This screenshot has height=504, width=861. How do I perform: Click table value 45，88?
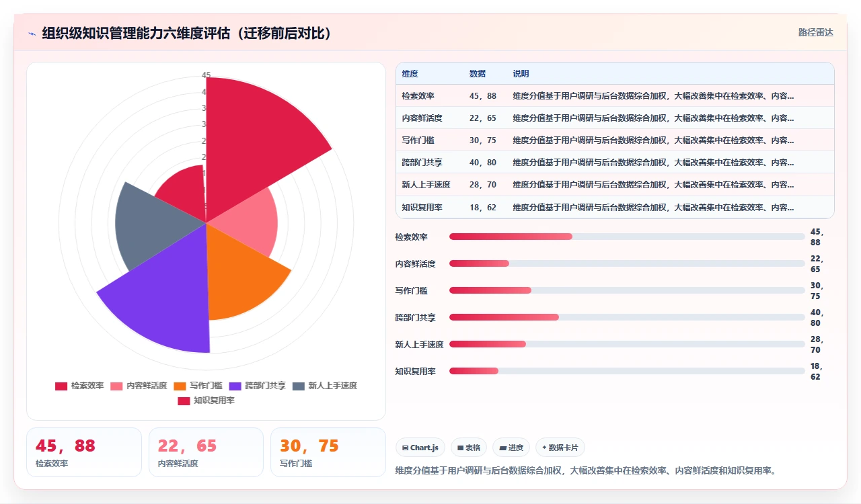(x=483, y=96)
